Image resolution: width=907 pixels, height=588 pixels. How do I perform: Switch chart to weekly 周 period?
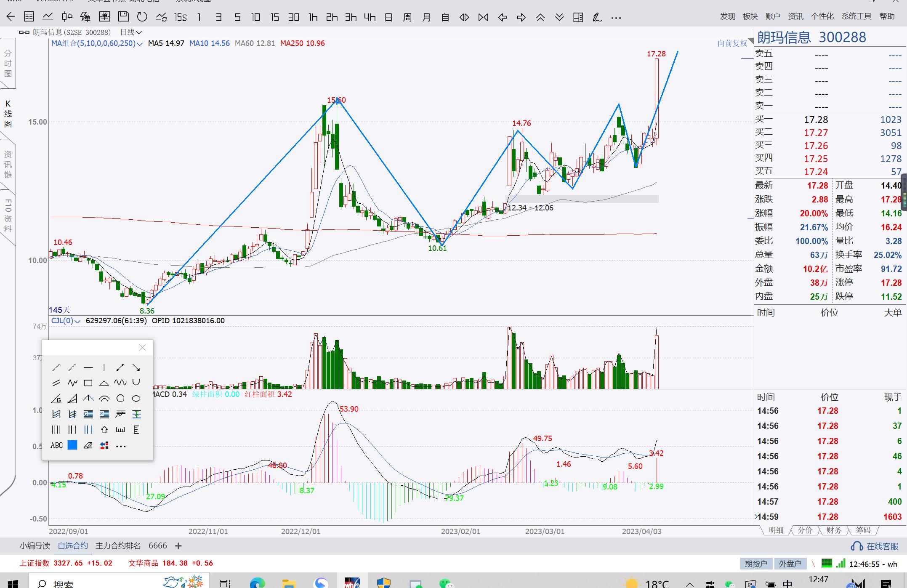pyautogui.click(x=407, y=17)
